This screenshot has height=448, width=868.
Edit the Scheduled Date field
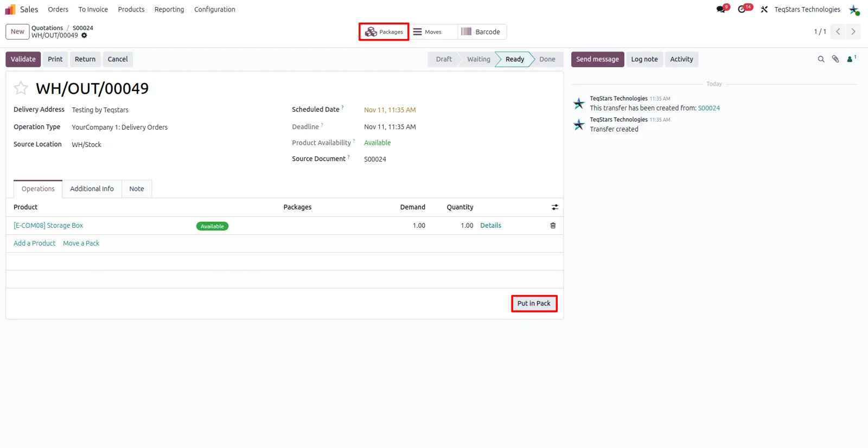tap(390, 110)
